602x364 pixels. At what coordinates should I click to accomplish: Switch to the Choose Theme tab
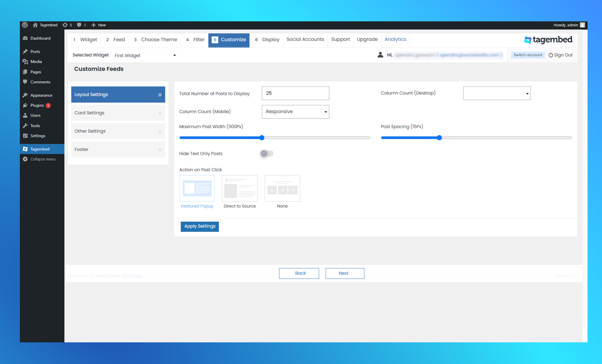click(155, 40)
